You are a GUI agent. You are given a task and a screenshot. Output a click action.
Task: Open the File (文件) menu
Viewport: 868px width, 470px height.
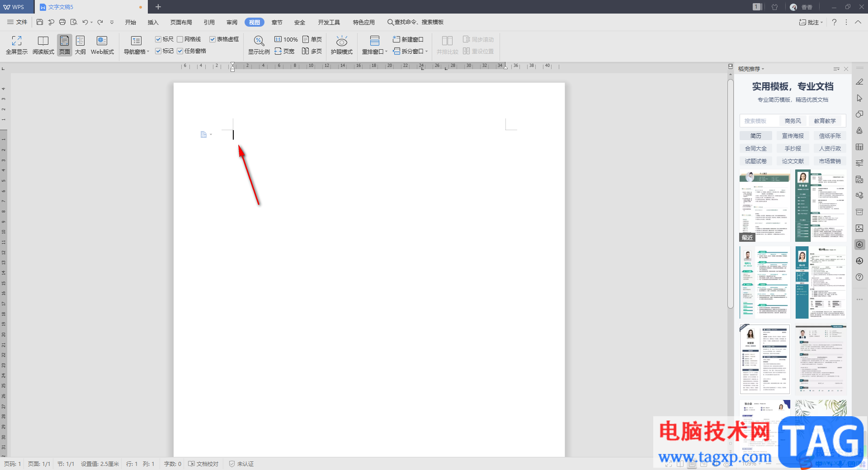coord(17,22)
